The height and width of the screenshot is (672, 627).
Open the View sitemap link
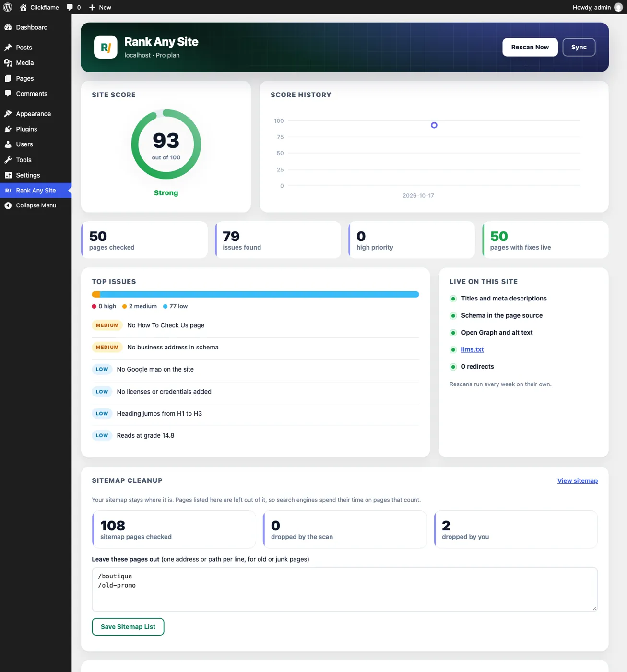click(578, 481)
